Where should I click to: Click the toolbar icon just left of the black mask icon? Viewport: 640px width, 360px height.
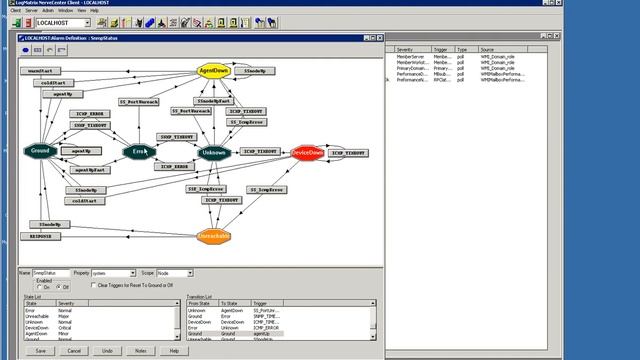126,23
